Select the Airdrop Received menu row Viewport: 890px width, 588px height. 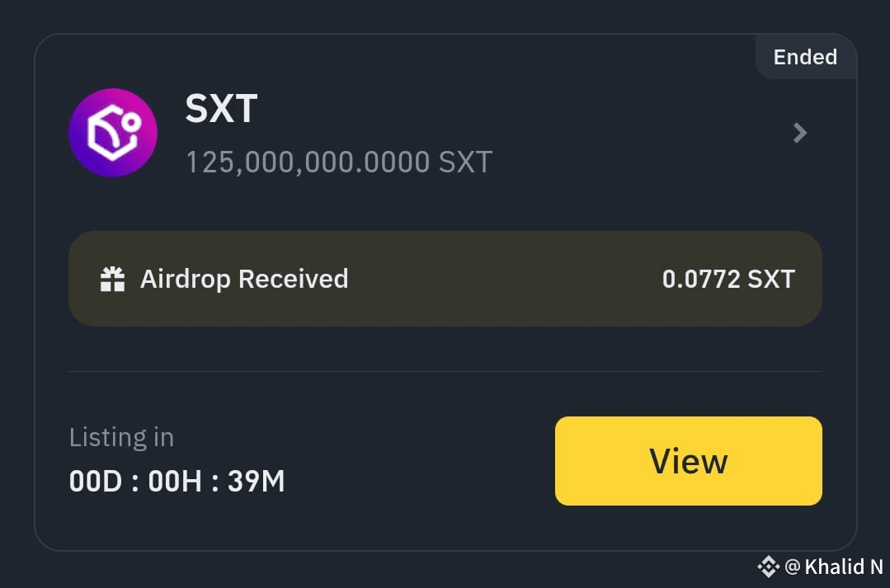tap(243, 279)
